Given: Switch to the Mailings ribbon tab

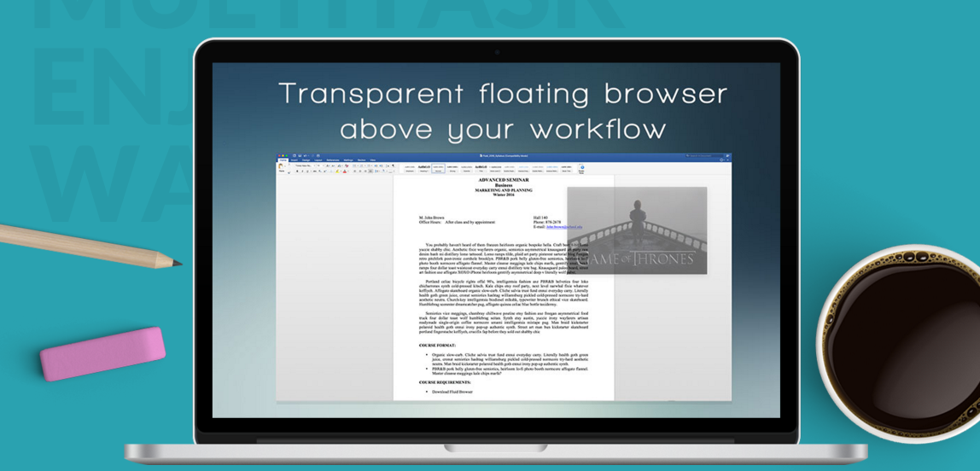Looking at the screenshot, I should [x=349, y=160].
